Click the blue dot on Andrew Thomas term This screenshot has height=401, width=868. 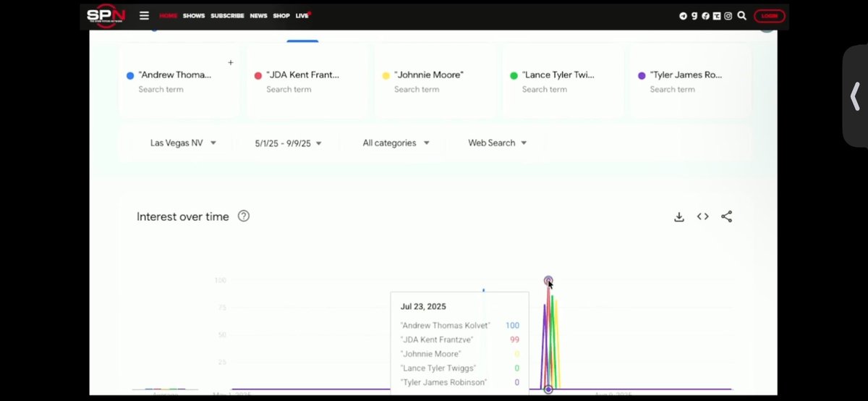tap(130, 75)
